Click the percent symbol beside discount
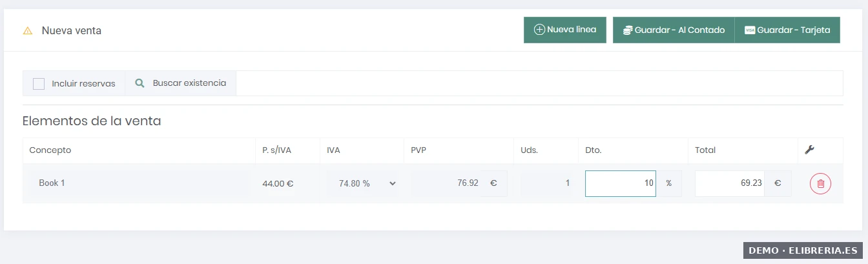 668,183
